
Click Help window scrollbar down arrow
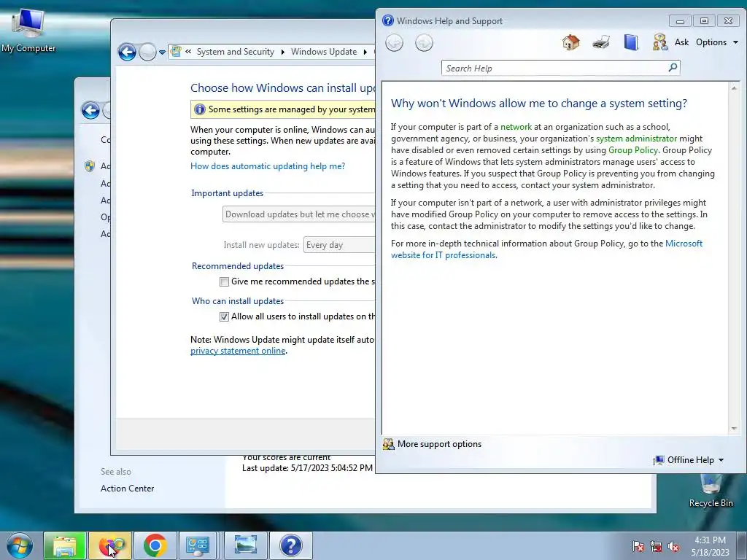[734, 429]
